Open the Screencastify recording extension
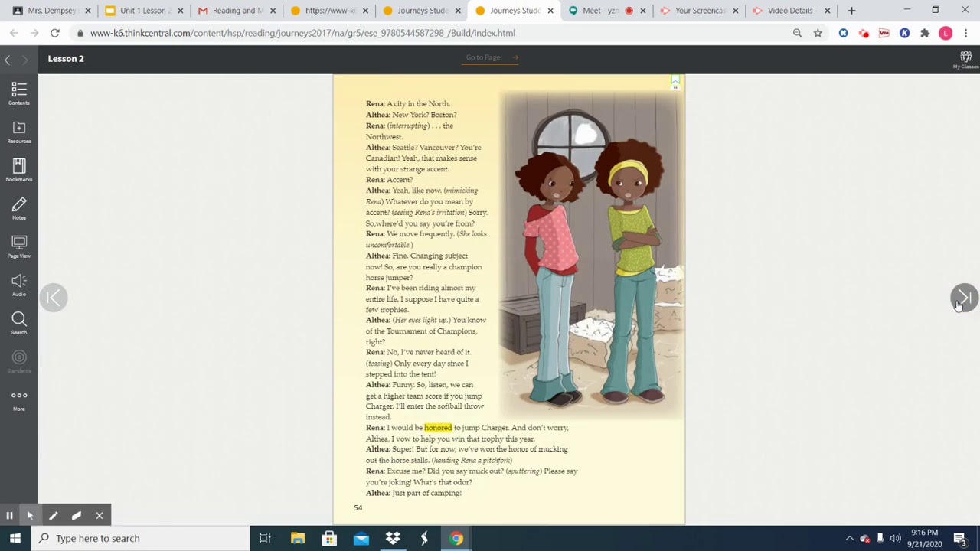 pyautogui.click(x=864, y=33)
